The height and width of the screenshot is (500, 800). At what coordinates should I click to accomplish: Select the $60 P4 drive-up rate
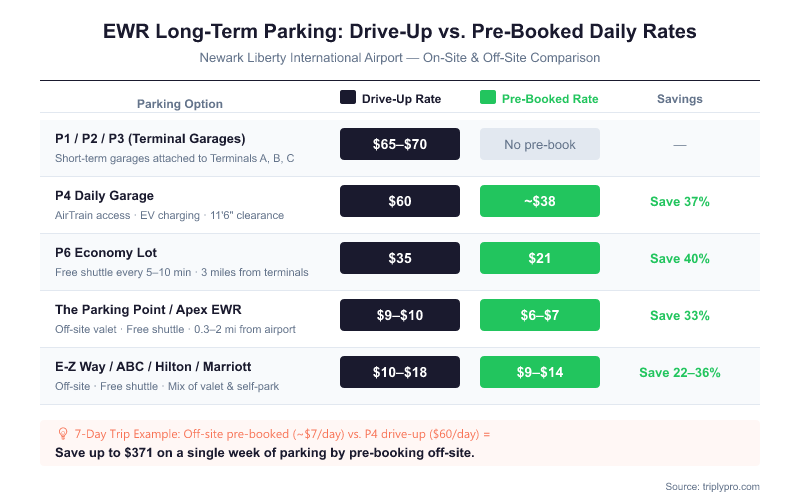point(400,201)
